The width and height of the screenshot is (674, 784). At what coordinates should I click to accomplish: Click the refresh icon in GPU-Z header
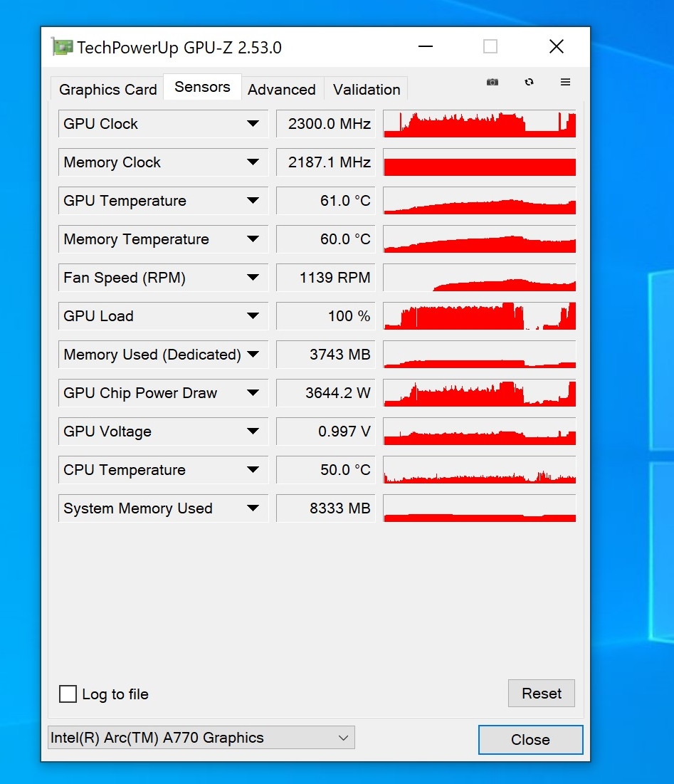[529, 82]
